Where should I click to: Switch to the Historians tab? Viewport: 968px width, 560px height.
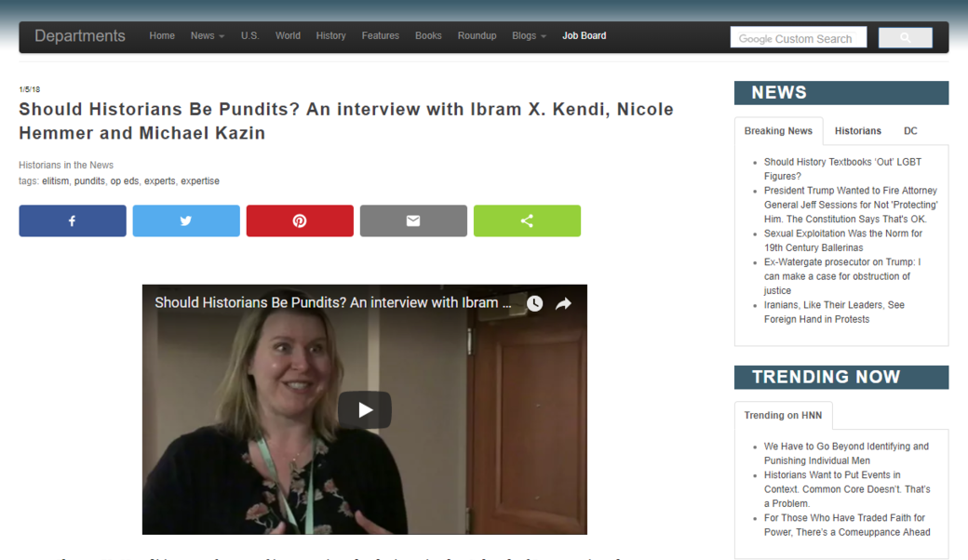[x=857, y=131]
